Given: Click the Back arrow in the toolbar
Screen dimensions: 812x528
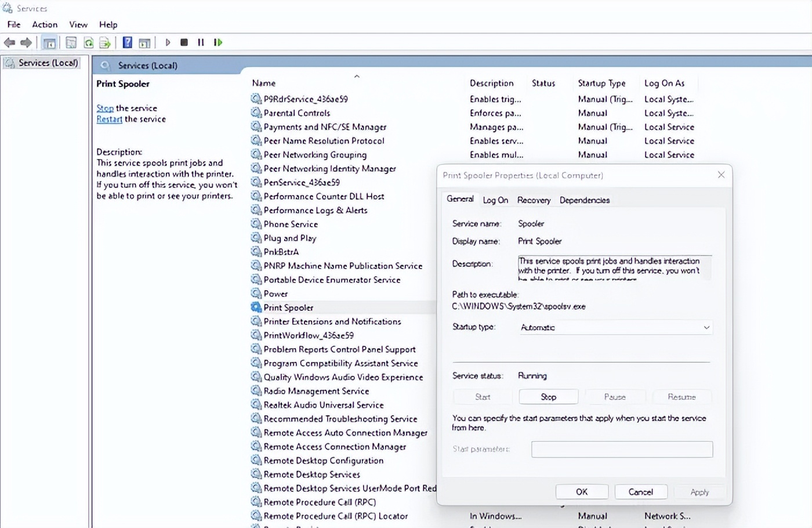Looking at the screenshot, I should click(9, 42).
